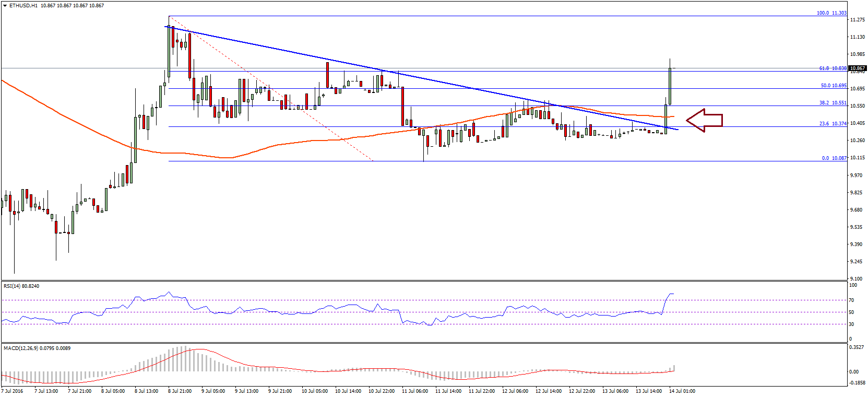Click price axis value 9.970

point(856,176)
